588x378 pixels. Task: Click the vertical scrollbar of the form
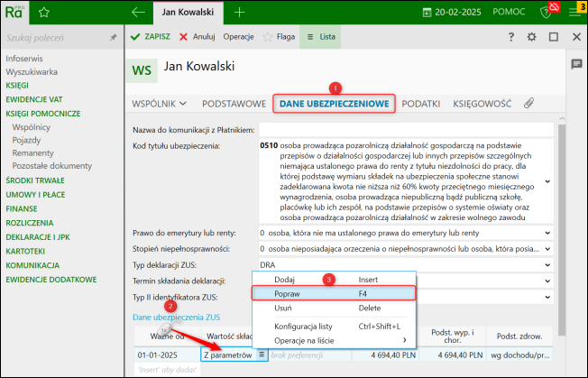561,229
